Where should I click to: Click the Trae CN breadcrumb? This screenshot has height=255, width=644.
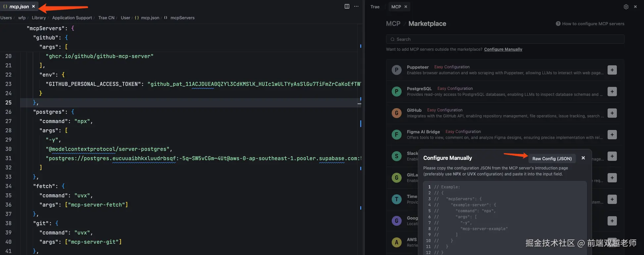pos(106,18)
